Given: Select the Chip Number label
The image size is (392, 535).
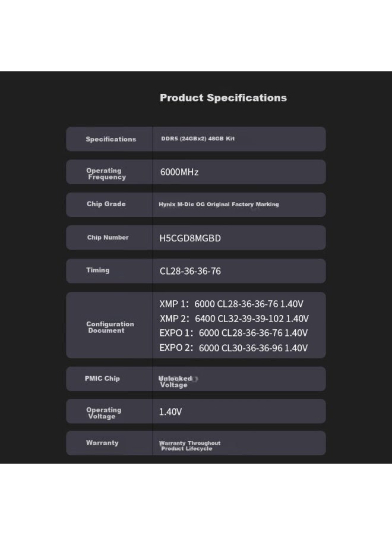Looking at the screenshot, I should coord(108,237).
